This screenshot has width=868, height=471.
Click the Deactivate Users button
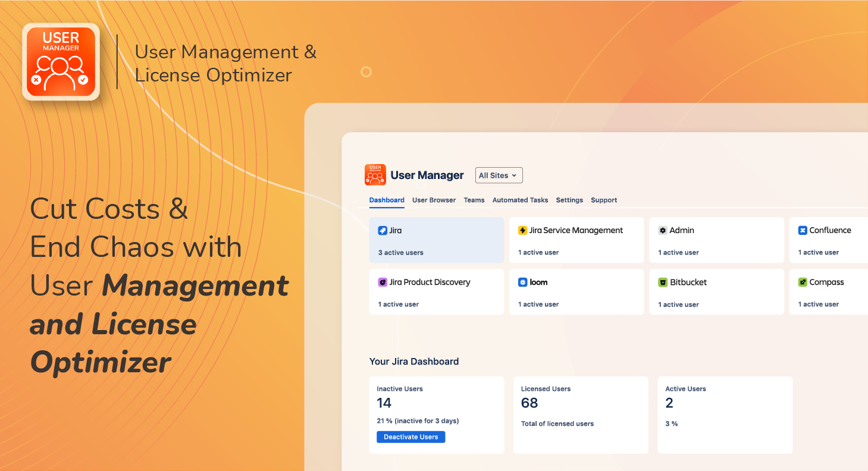click(411, 437)
